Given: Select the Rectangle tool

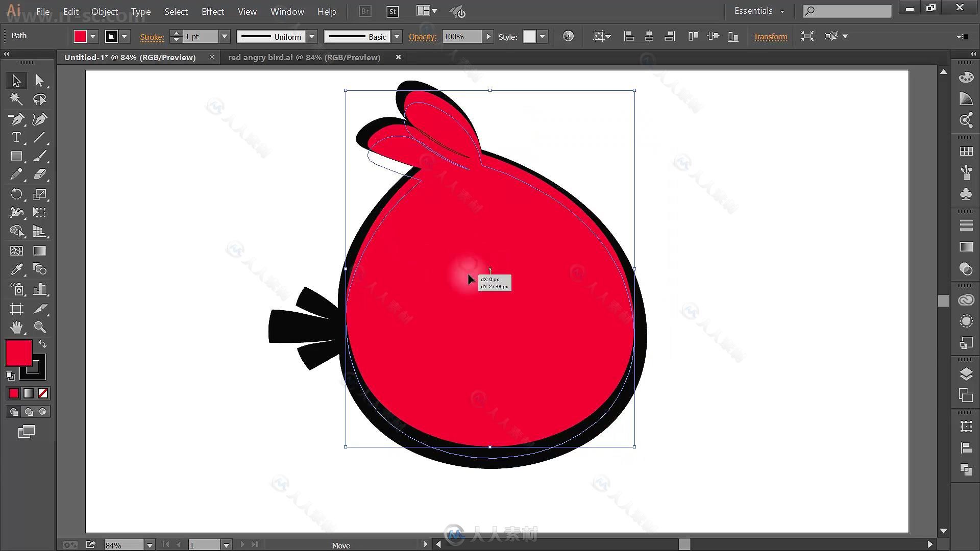Looking at the screenshot, I should [x=16, y=156].
